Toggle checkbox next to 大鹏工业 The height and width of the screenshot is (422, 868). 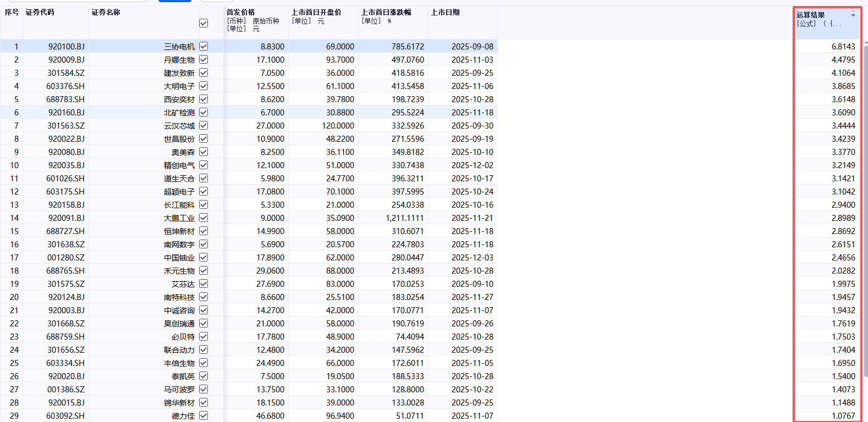coord(204,218)
